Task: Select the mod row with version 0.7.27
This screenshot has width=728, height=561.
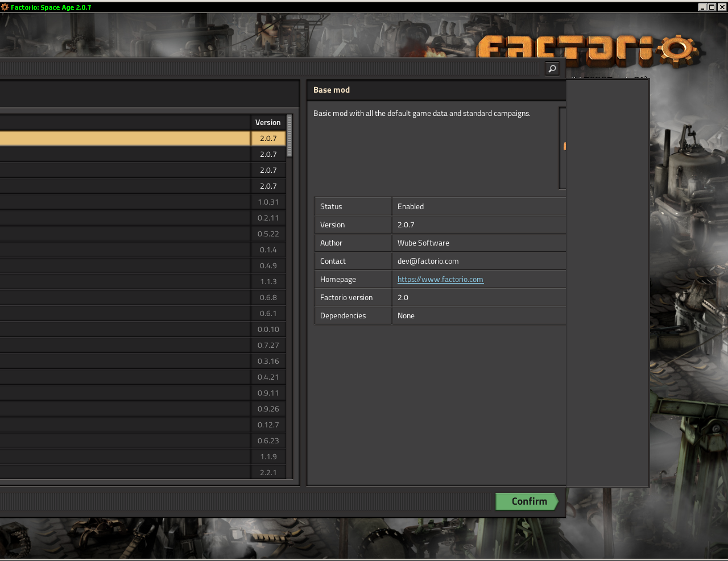Action: point(143,345)
